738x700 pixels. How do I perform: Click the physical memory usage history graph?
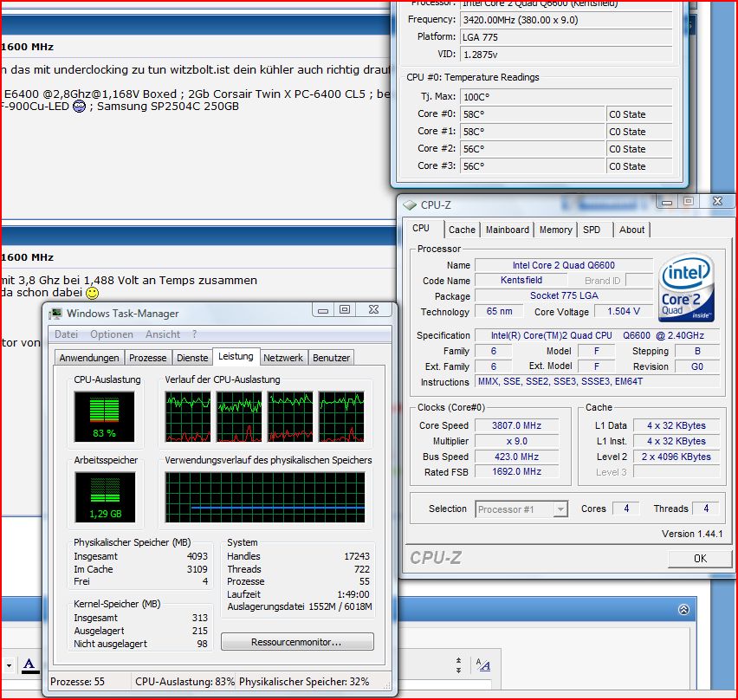tap(265, 497)
